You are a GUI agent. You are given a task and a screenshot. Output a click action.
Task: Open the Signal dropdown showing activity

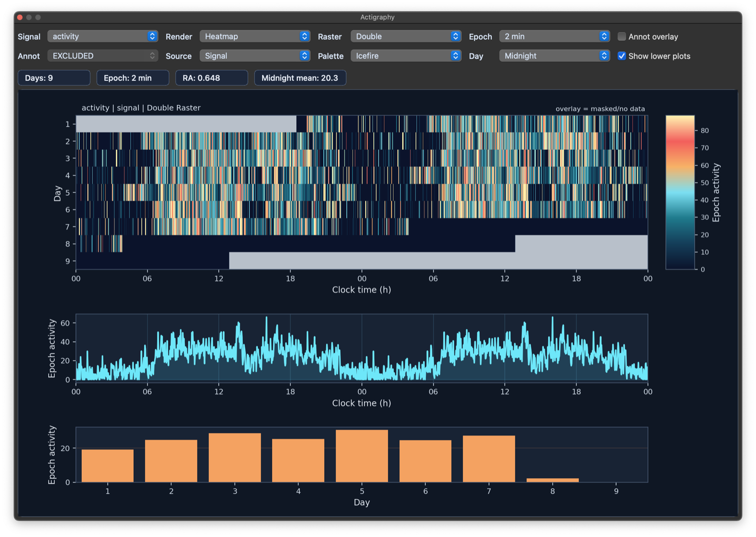(x=103, y=36)
